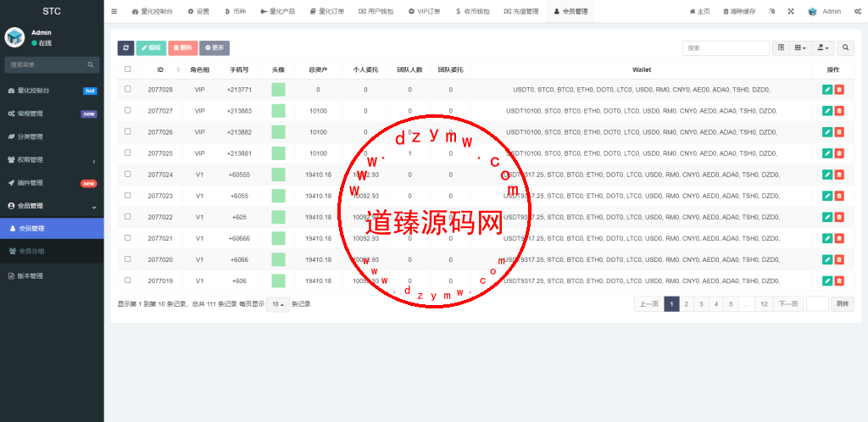
Task: Open the columns grid dropdown
Action: [x=800, y=48]
